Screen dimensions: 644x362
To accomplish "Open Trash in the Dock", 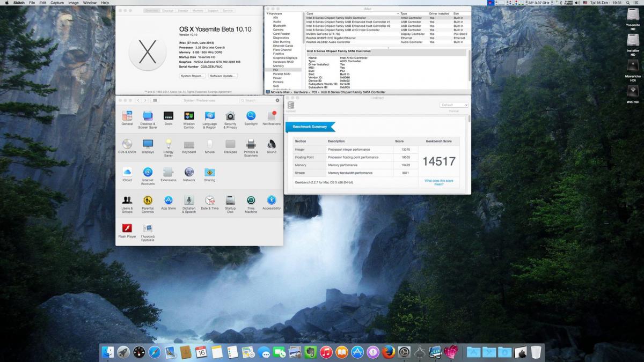I will pos(536,352).
